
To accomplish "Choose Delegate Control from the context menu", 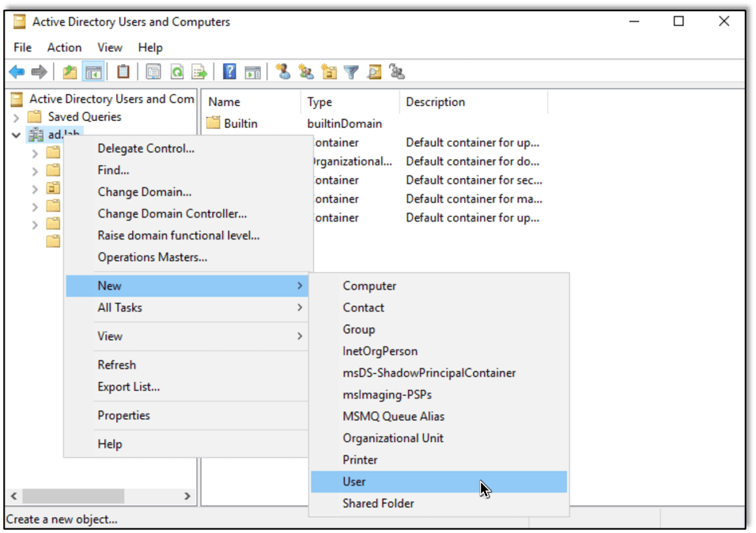I will (x=145, y=149).
